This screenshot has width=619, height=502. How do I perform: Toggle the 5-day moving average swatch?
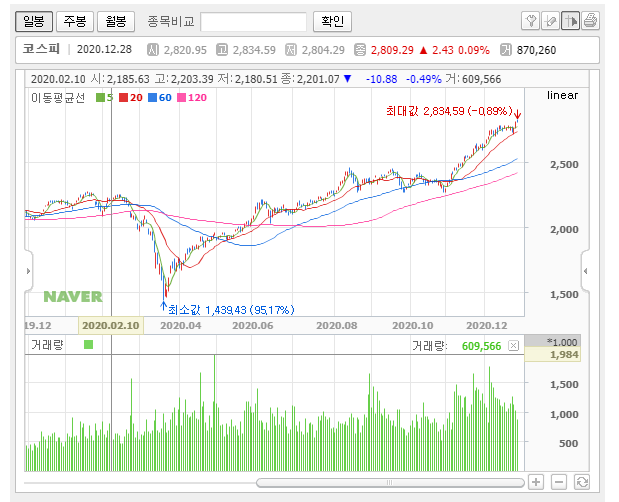[x=101, y=97]
